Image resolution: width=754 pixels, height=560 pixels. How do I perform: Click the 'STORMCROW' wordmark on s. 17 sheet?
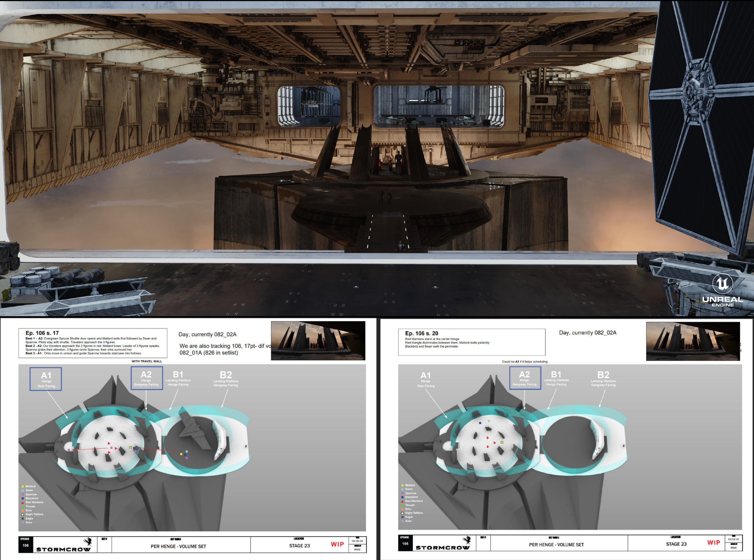(63, 549)
